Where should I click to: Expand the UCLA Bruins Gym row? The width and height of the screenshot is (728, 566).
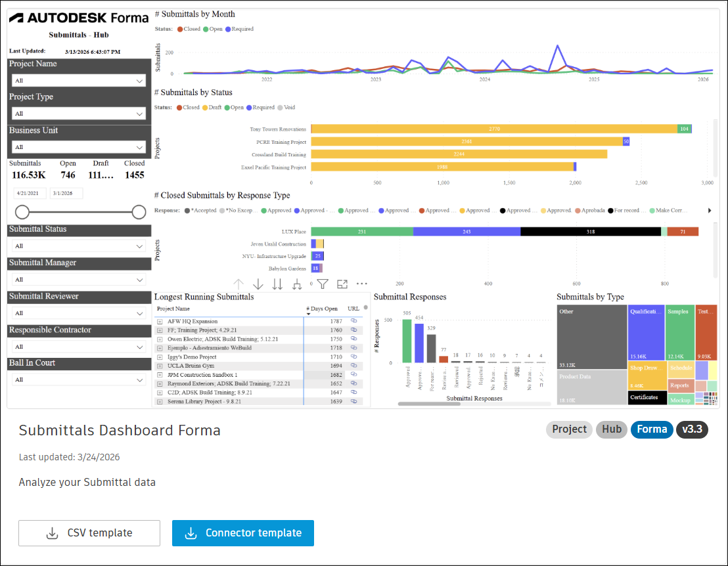(160, 366)
